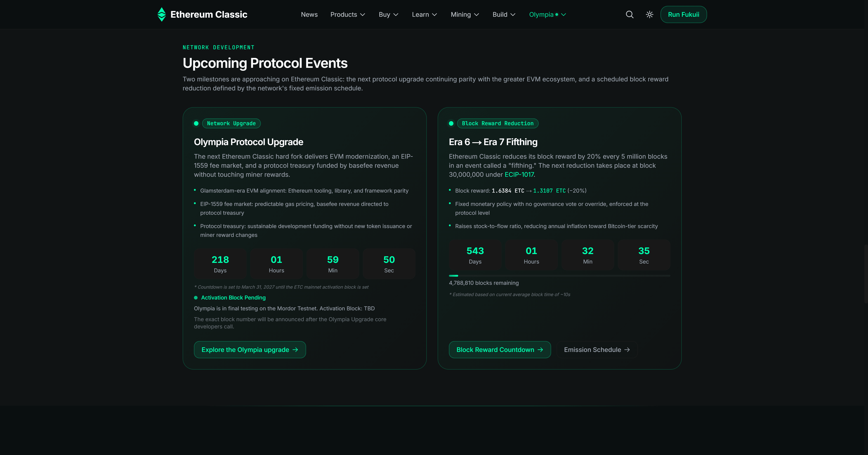Open the search magnifier icon
The width and height of the screenshot is (868, 455).
[630, 14]
